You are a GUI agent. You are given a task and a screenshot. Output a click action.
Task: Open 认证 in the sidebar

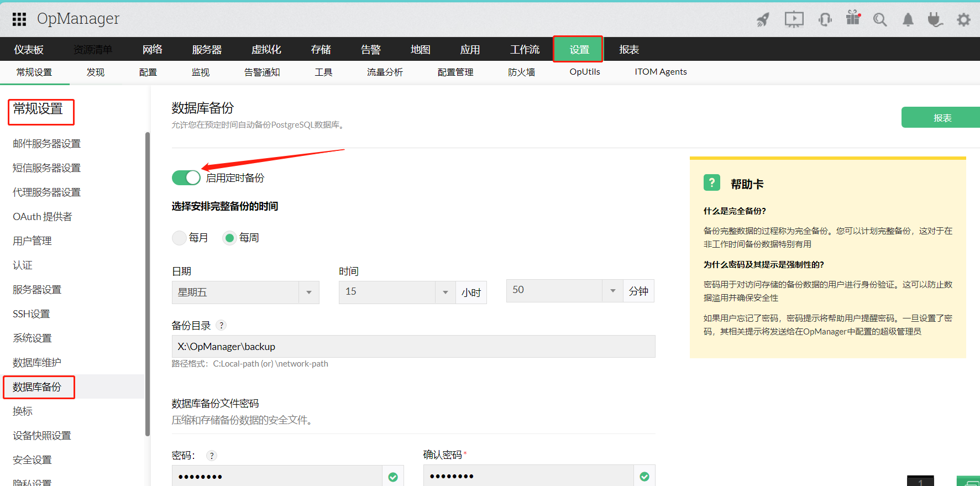[23, 265]
